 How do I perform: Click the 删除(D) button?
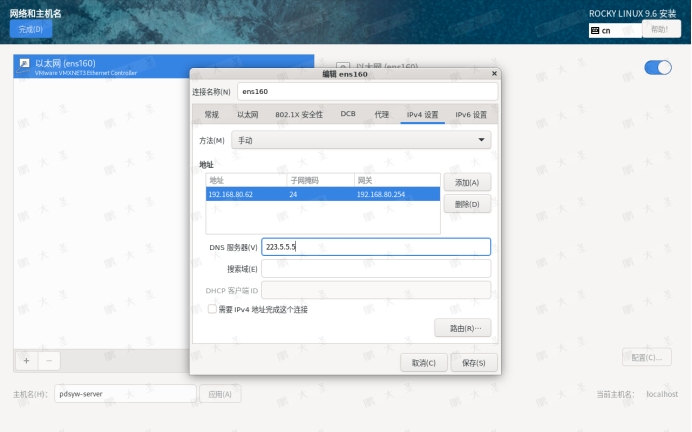point(467,204)
